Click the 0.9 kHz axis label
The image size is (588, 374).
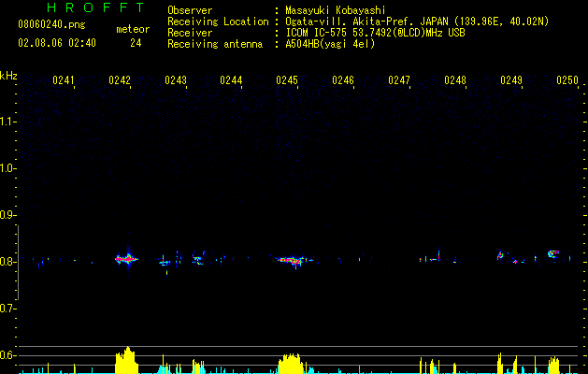coord(8,215)
